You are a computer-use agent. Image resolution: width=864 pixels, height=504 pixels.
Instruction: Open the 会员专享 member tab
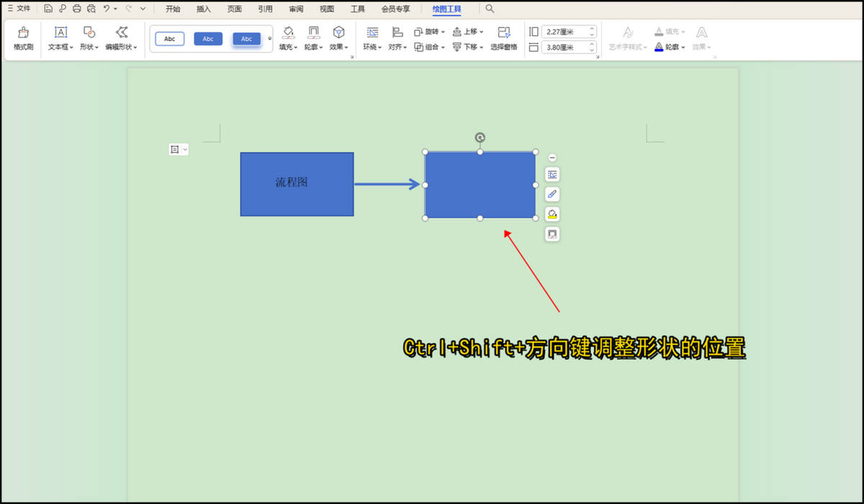pyautogui.click(x=396, y=9)
